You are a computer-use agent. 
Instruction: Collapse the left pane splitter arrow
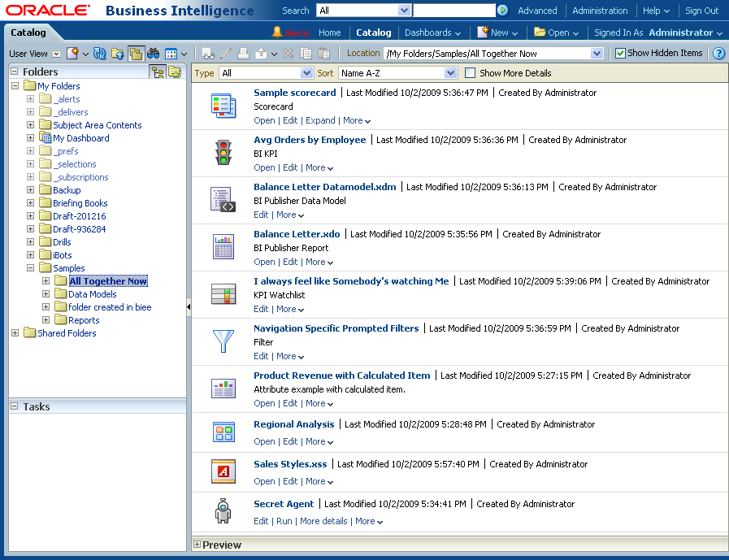tap(189, 307)
